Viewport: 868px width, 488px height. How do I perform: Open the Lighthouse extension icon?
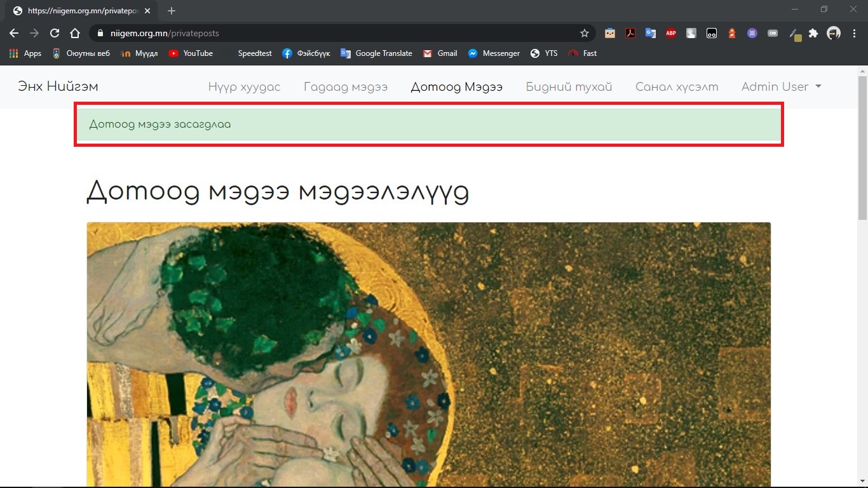click(x=731, y=33)
